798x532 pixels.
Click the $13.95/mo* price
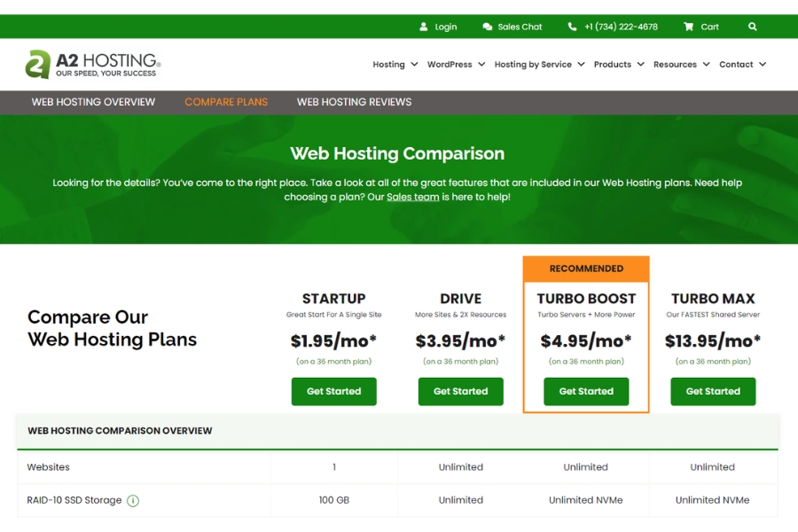click(713, 340)
